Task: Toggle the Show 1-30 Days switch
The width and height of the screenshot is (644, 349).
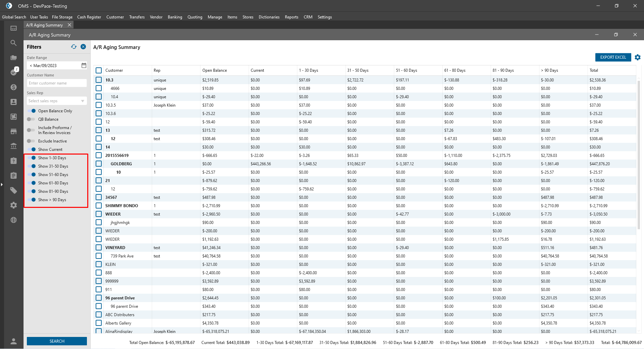Action: tap(31, 158)
